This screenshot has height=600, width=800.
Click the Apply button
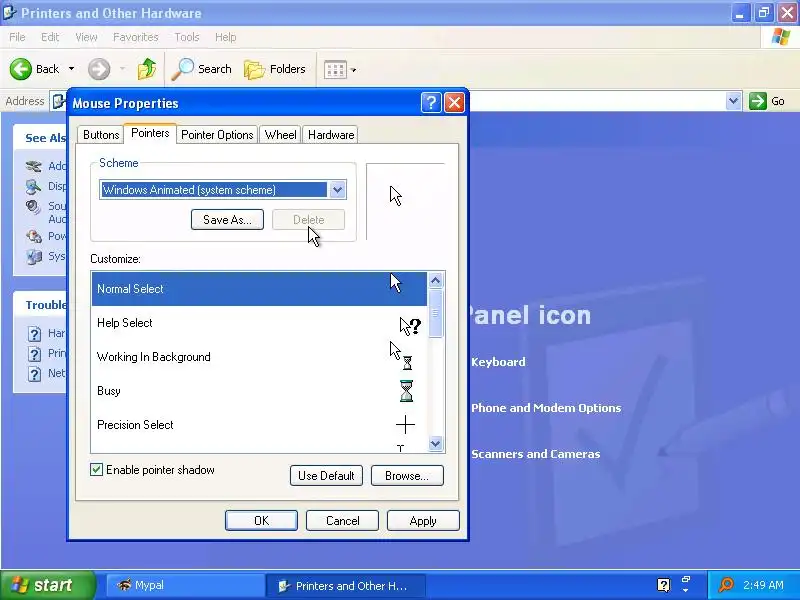coord(423,520)
